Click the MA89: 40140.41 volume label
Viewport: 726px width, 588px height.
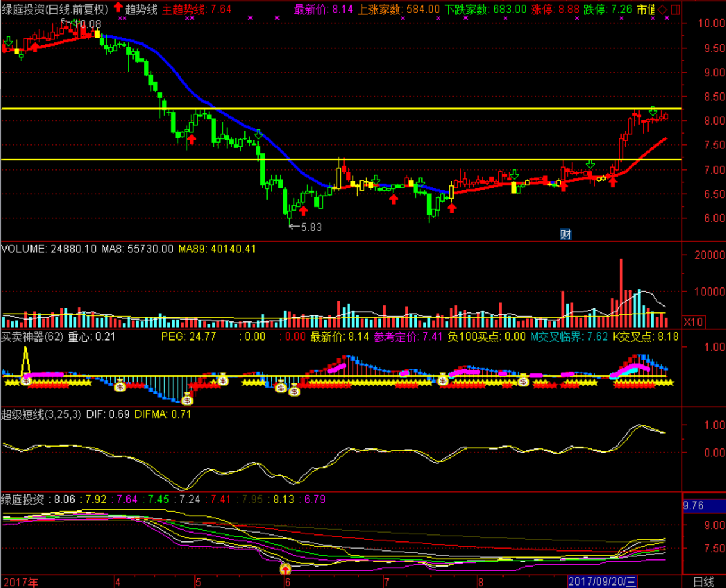click(217, 249)
